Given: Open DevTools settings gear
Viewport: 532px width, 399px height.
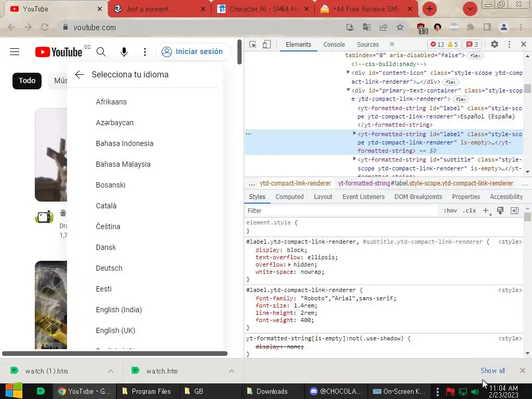Looking at the screenshot, I should pyautogui.click(x=495, y=44).
